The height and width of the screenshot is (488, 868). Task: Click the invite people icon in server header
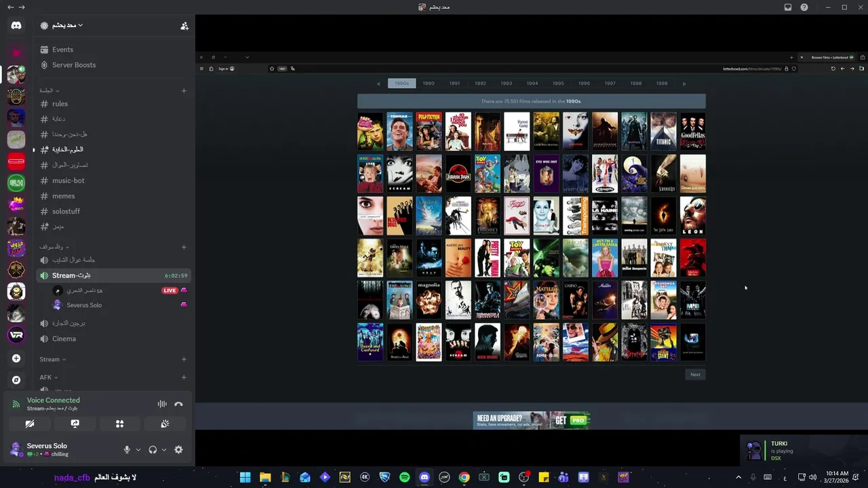pos(184,26)
